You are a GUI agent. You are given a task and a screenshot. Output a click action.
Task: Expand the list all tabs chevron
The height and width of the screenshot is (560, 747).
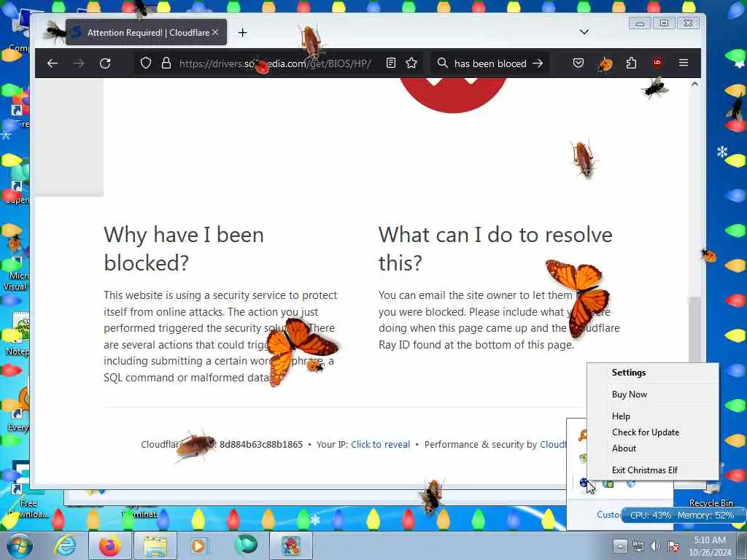pyautogui.click(x=584, y=32)
